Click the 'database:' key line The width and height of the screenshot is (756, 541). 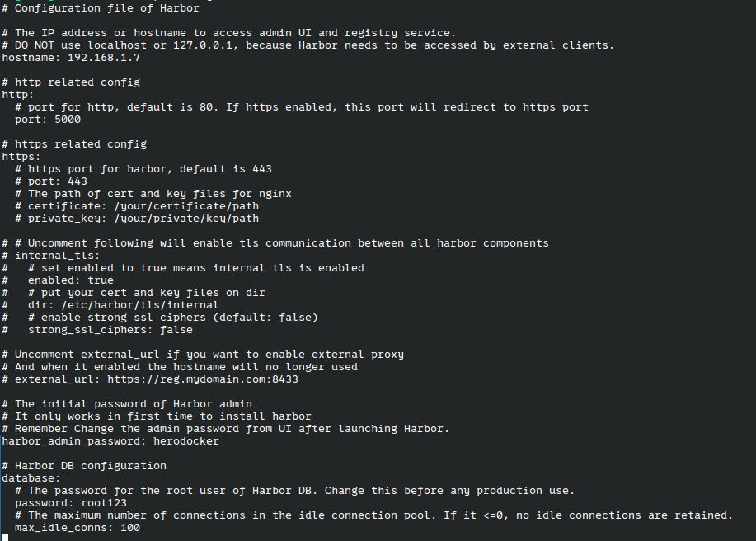point(31,478)
